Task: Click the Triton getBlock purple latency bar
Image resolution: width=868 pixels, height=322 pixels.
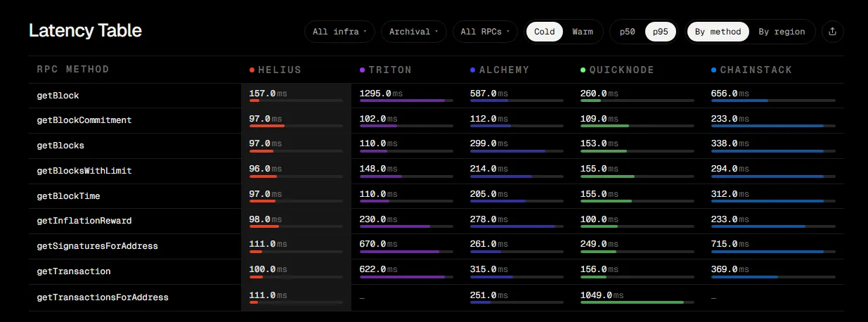Action: [x=402, y=101]
